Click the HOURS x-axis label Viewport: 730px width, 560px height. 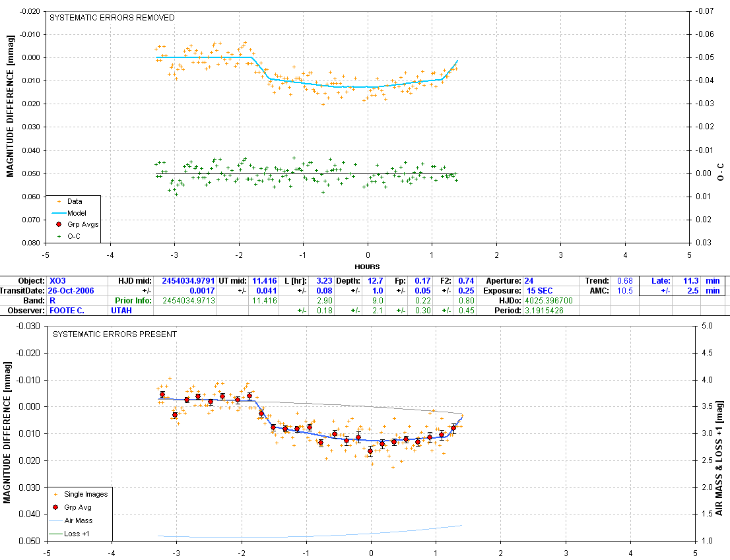pyautogui.click(x=367, y=266)
